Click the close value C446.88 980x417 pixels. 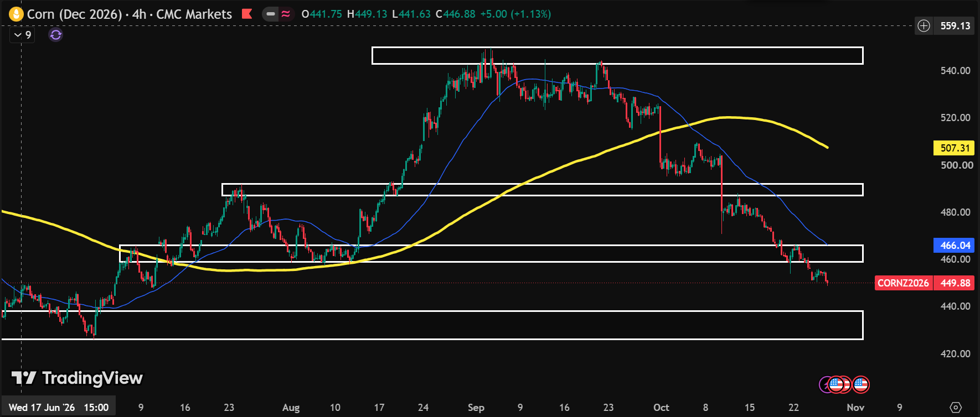coord(456,14)
